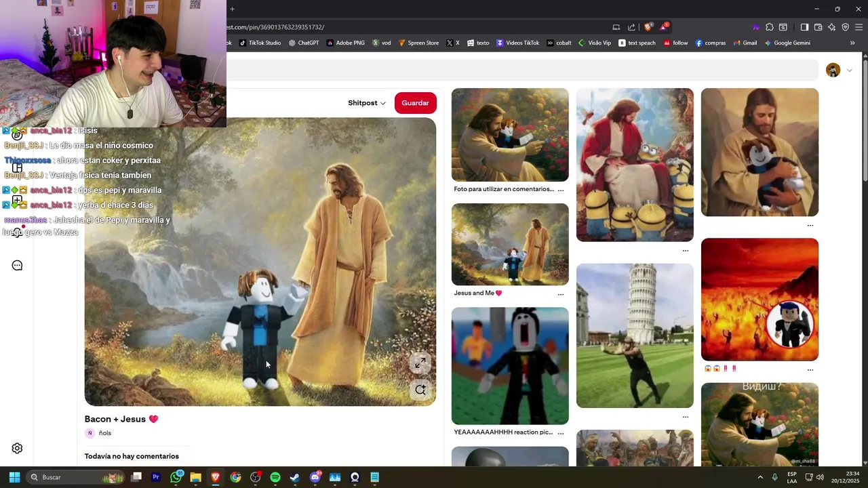Image resolution: width=868 pixels, height=488 pixels.
Task: Open the Spreen Store bookmark
Action: tap(418, 43)
